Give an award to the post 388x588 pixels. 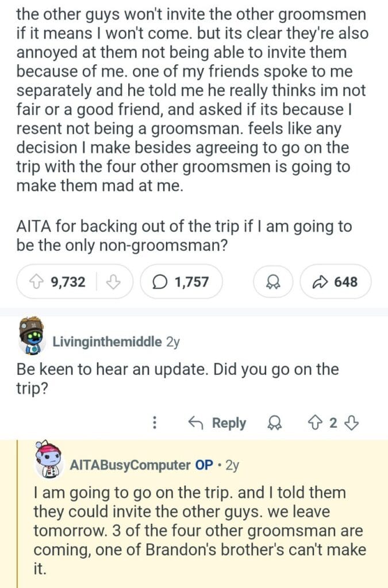[x=268, y=282]
